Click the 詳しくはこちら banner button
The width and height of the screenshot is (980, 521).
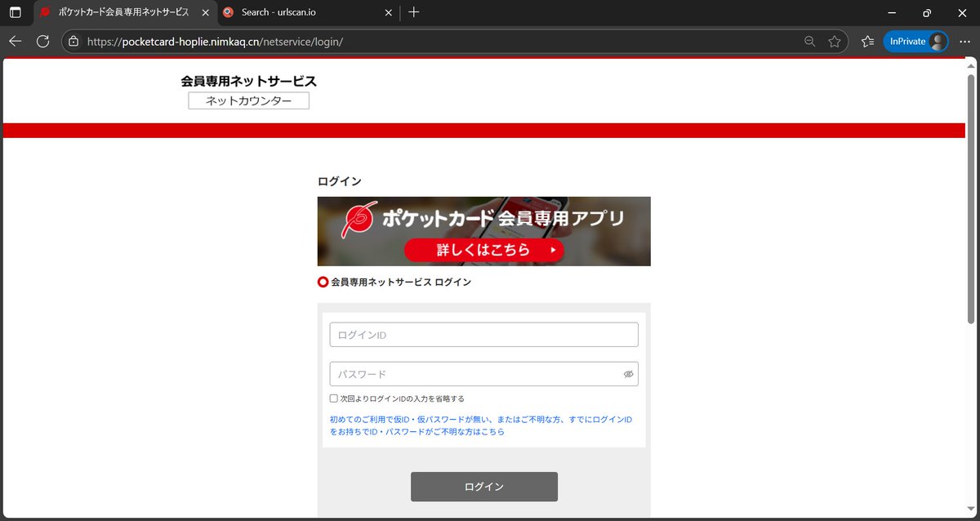click(x=483, y=251)
